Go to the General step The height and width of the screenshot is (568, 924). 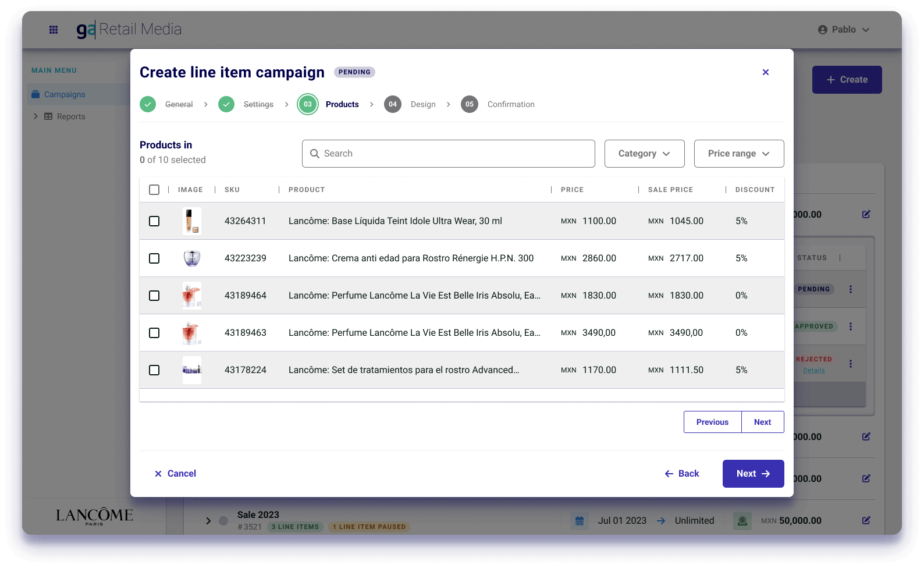(179, 104)
